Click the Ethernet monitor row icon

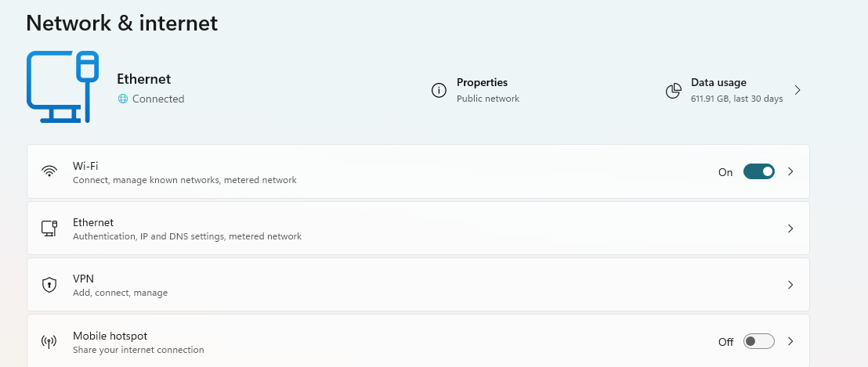click(x=49, y=228)
